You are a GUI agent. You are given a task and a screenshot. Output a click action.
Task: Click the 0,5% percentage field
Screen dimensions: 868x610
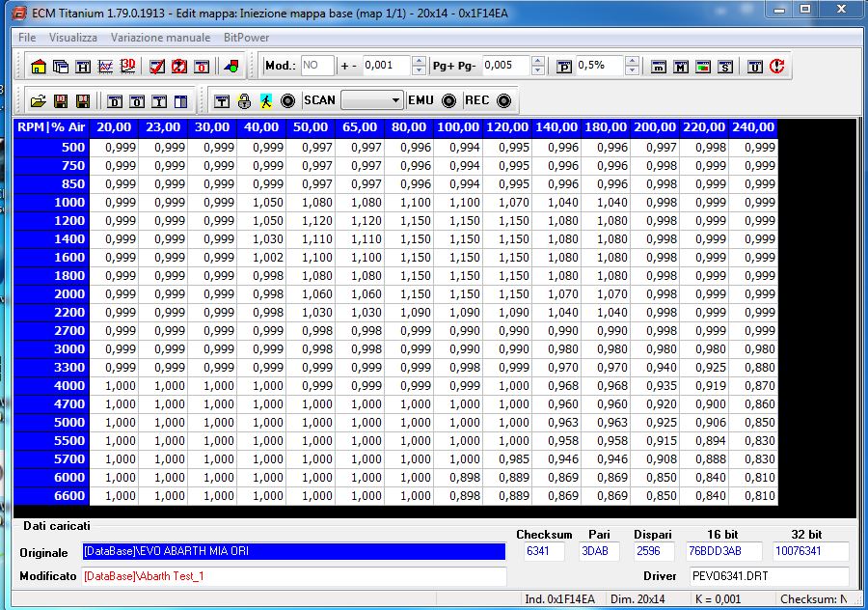[600, 66]
